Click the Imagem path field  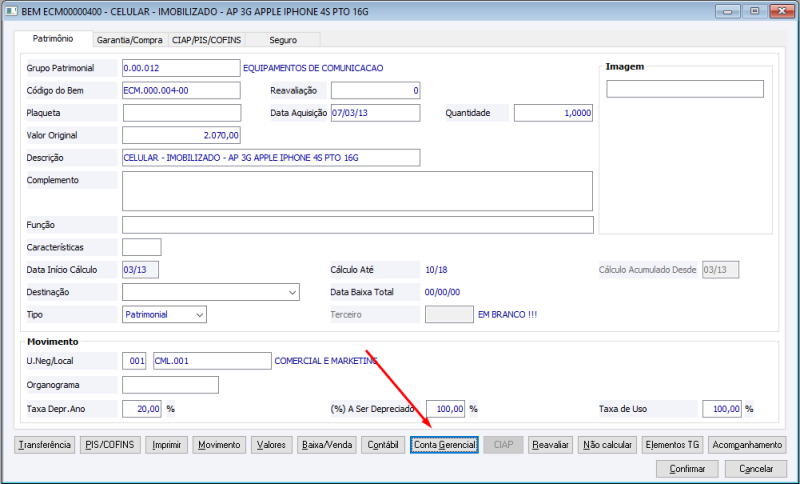coord(685,89)
